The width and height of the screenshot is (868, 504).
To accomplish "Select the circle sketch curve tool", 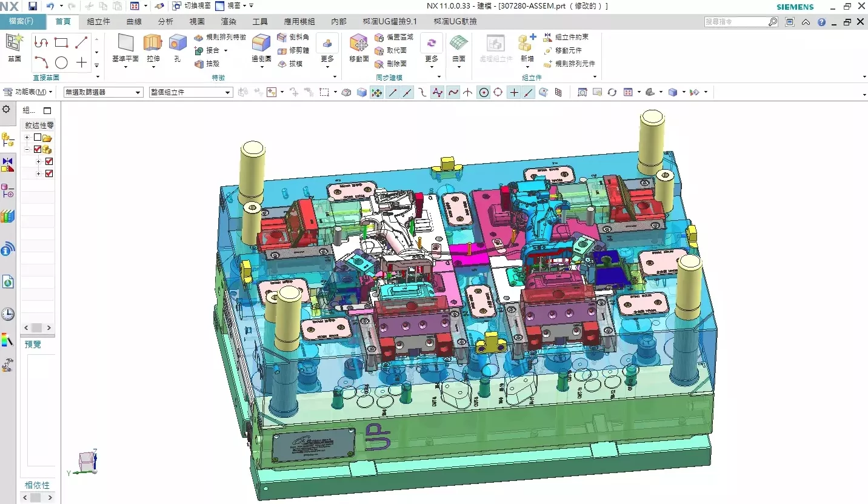I will (61, 62).
